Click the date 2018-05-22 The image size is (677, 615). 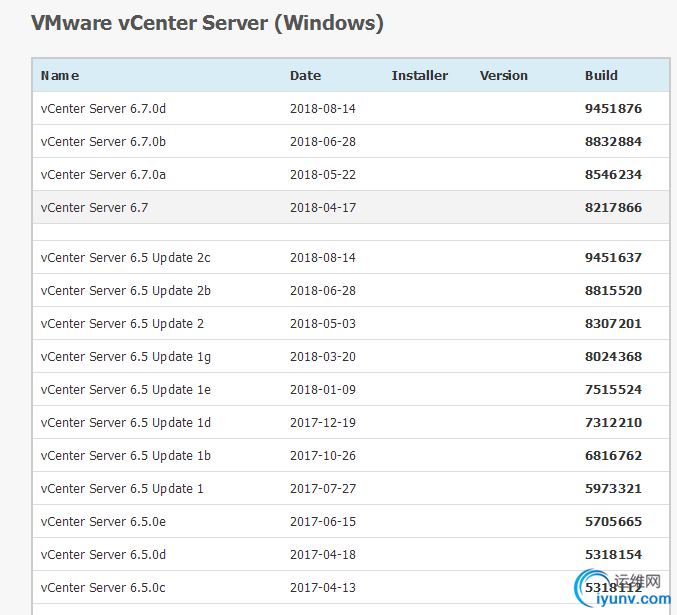[323, 174]
